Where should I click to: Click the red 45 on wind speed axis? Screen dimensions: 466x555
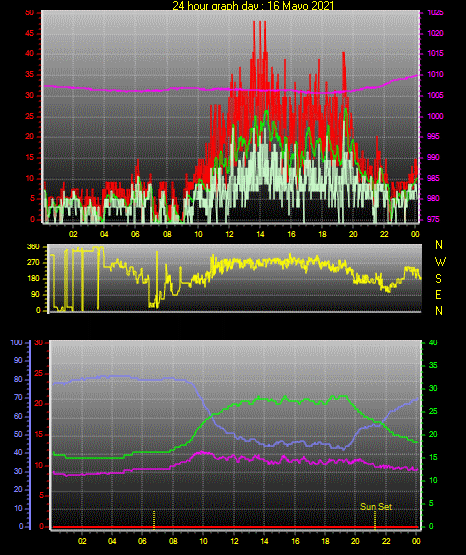(30, 34)
